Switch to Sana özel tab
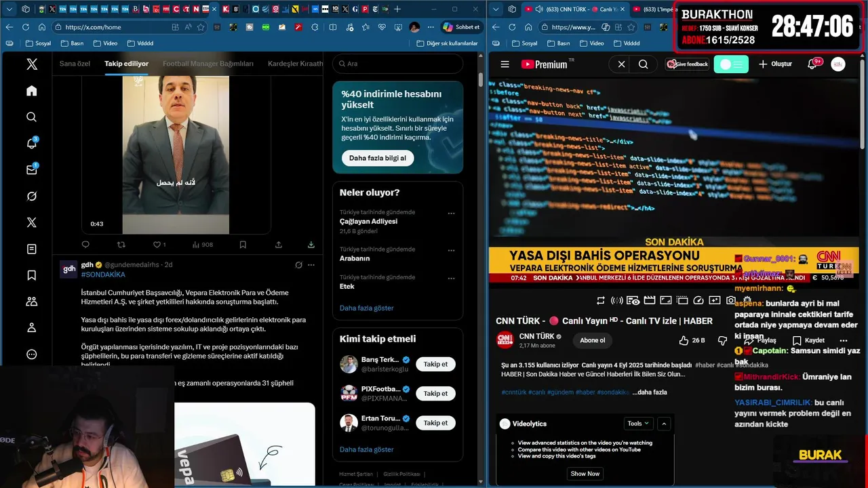 coord(75,64)
